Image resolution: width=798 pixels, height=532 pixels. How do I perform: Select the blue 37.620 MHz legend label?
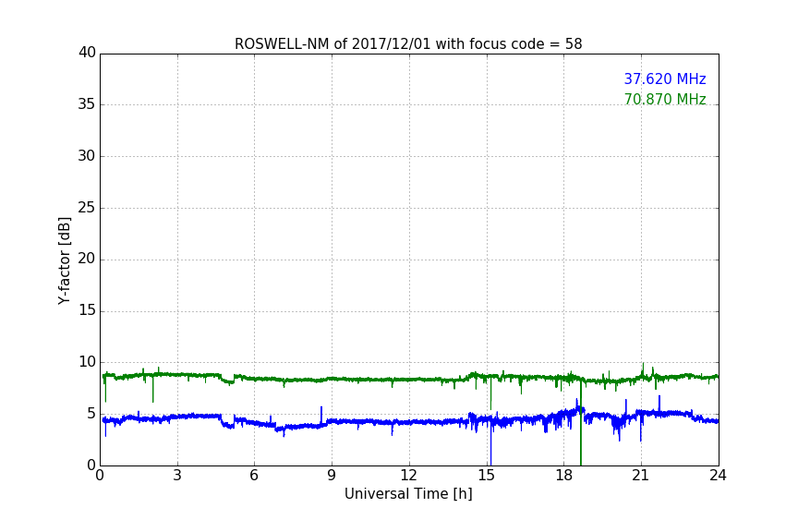tap(665, 79)
